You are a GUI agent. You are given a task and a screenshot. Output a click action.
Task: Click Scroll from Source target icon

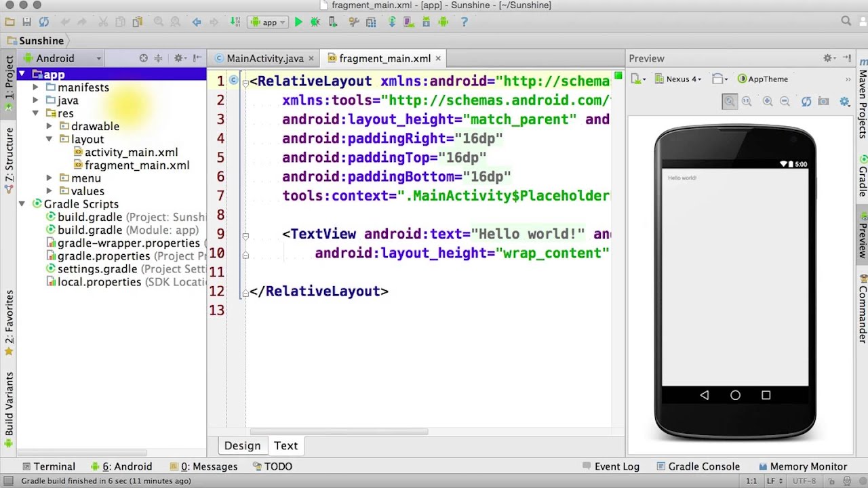144,58
